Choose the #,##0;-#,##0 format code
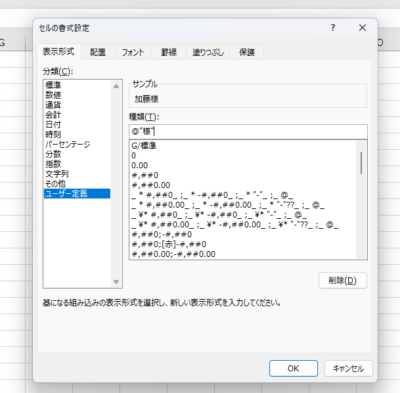Image resolution: width=400 pixels, height=393 pixels. pos(243,234)
